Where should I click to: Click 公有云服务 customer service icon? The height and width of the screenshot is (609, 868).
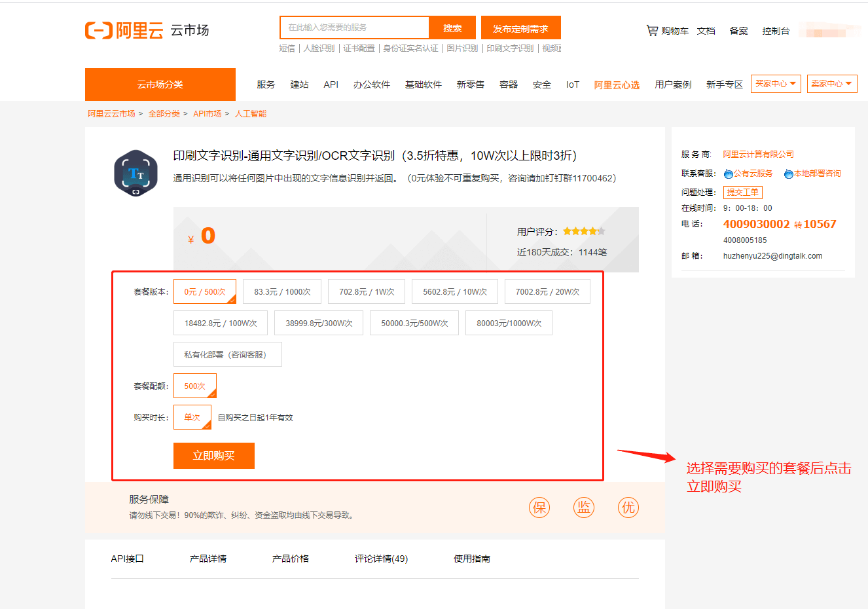click(x=728, y=174)
